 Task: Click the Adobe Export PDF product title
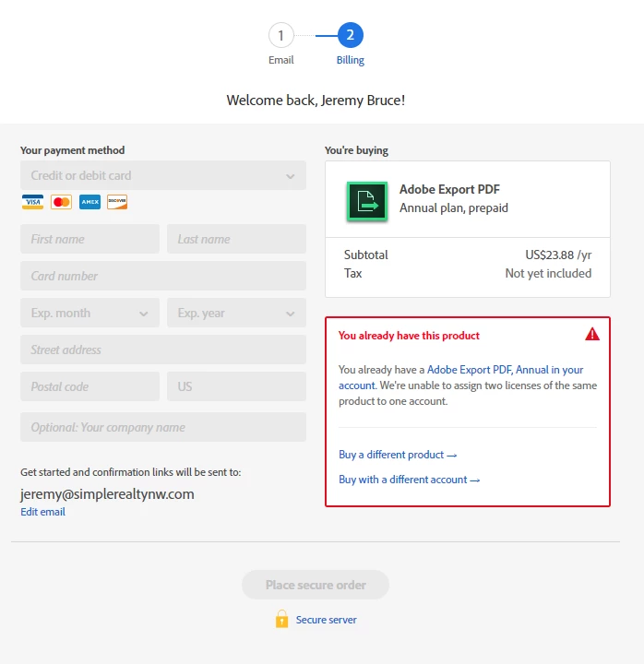[449, 189]
